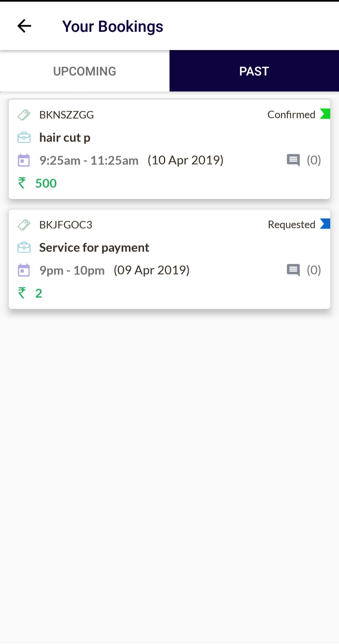Tap calendar icon for 10 Apr 2019 booking

24,160
